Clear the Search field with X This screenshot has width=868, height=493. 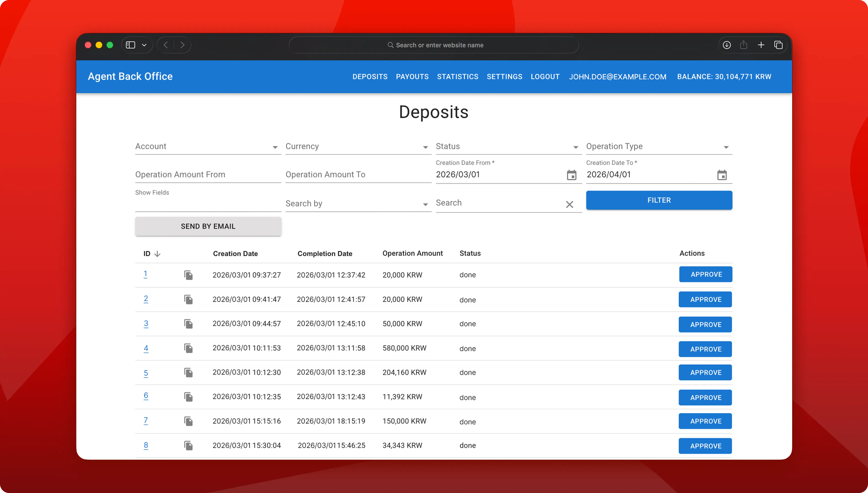click(569, 204)
